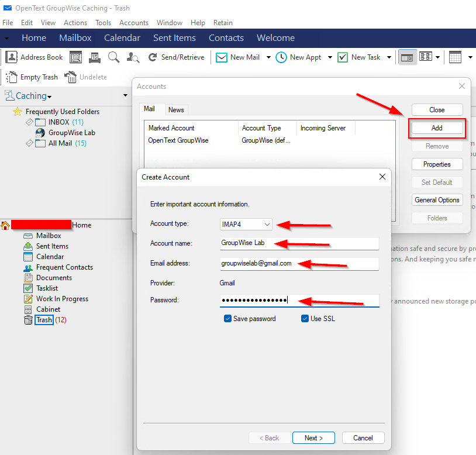Click the Empty Trash toolbar icon
The height and width of the screenshot is (455, 476).
[12, 77]
